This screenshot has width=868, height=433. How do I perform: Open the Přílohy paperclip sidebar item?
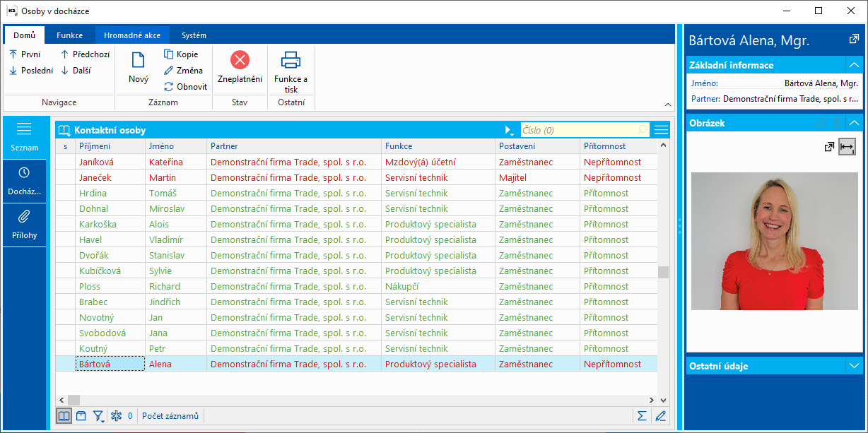click(x=24, y=224)
